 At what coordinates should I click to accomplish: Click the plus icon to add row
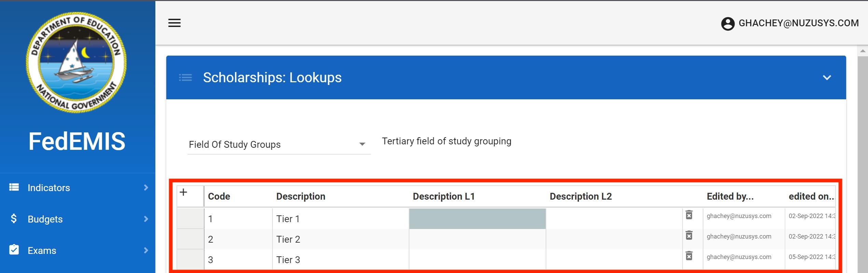point(183,192)
